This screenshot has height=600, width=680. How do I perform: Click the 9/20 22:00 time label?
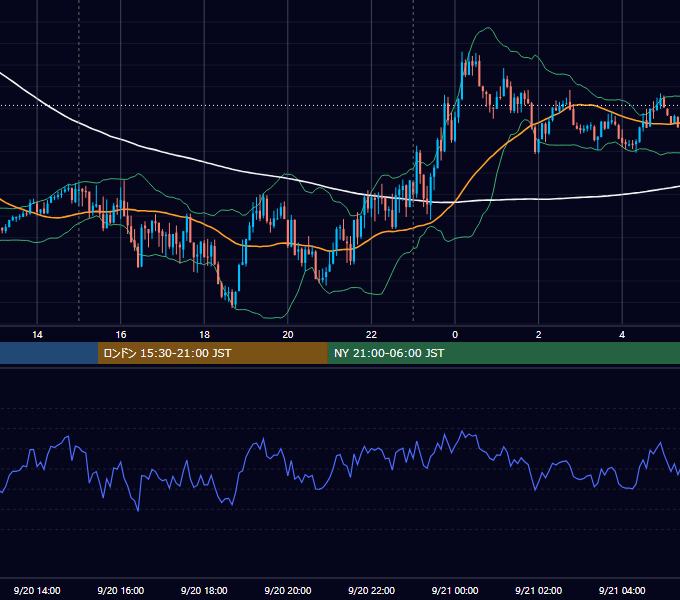[x=371, y=590]
